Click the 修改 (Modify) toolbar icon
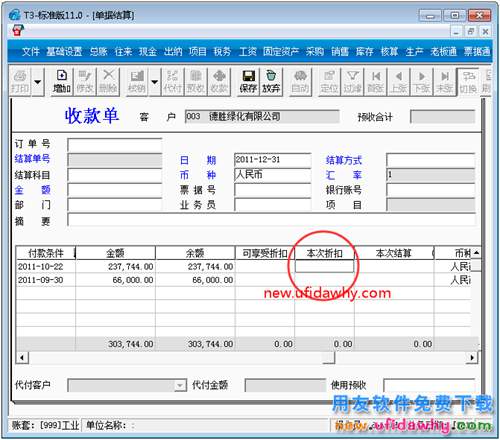The width and height of the screenshot is (500, 440). pos(85,82)
